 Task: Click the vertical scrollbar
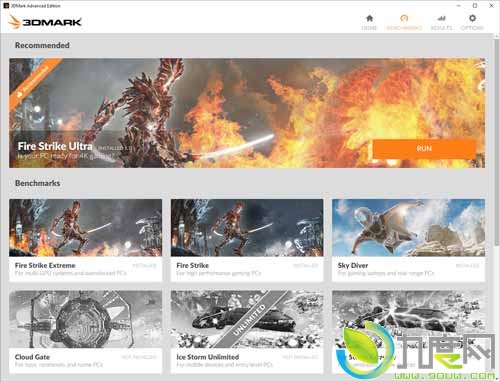coord(496,142)
